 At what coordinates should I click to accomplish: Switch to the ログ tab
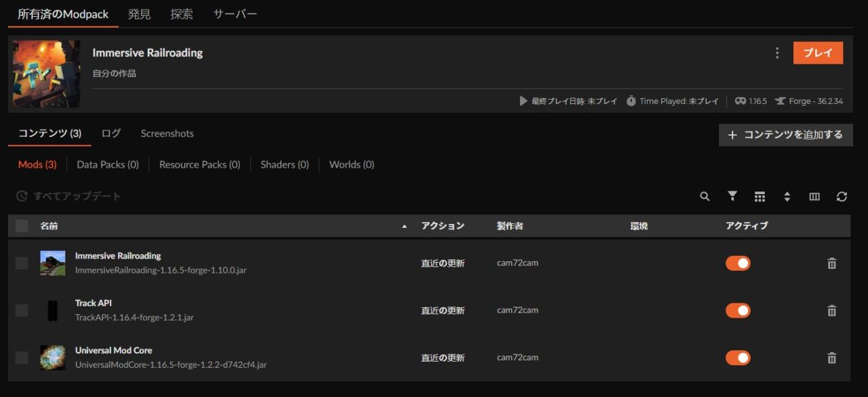tap(110, 133)
